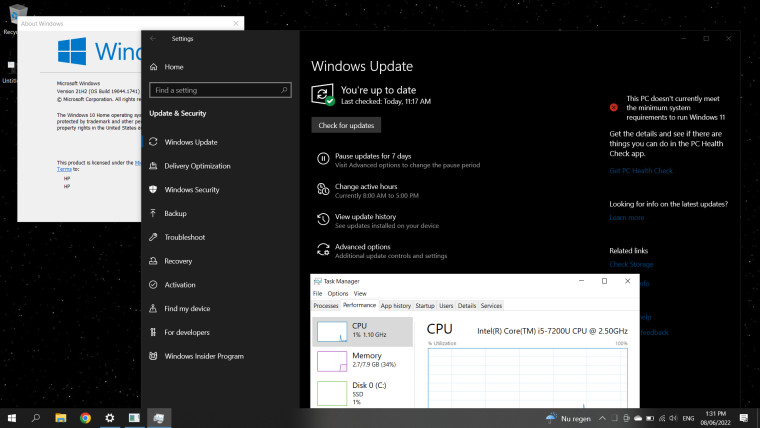This screenshot has height=428, width=760.
Task: Switch to the Details tab
Action: point(467,305)
